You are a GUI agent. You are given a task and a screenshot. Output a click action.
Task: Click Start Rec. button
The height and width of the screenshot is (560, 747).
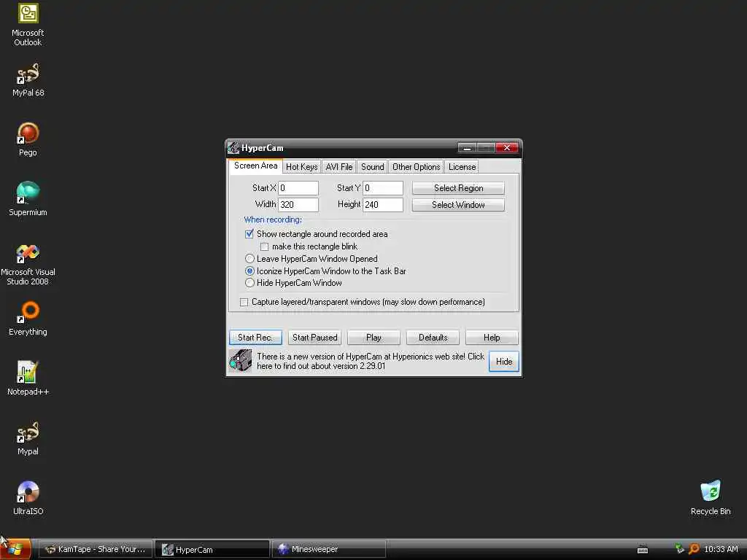tap(255, 337)
